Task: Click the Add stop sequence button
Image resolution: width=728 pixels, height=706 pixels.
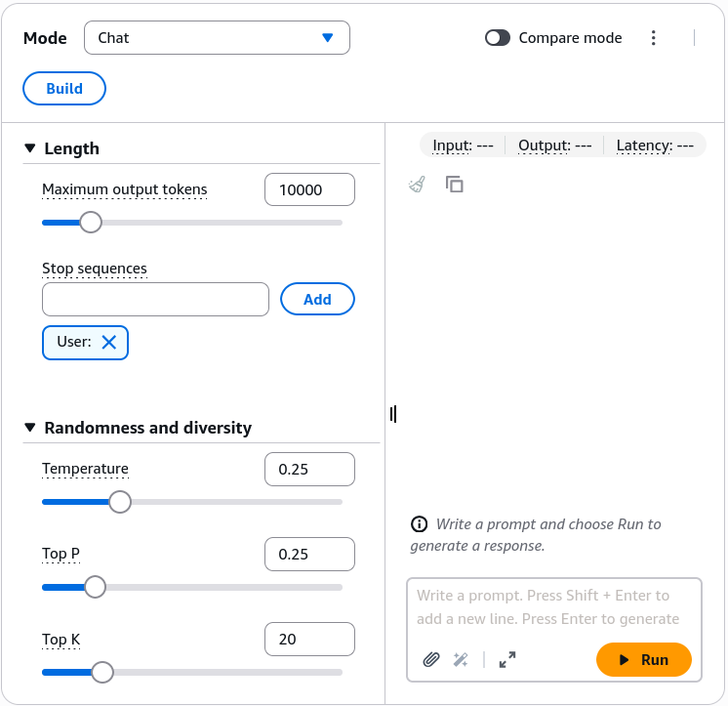Action: [x=317, y=299]
